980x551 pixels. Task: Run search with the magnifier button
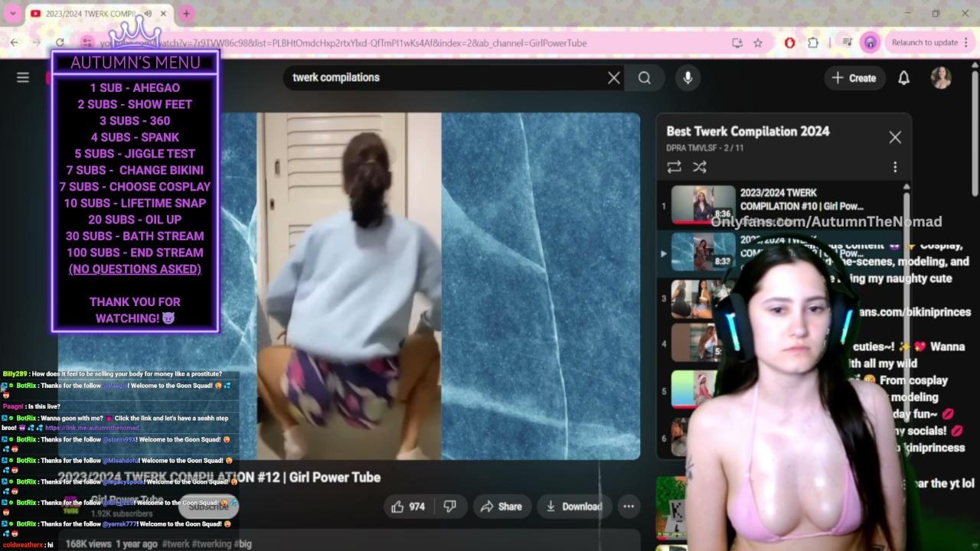click(x=645, y=77)
